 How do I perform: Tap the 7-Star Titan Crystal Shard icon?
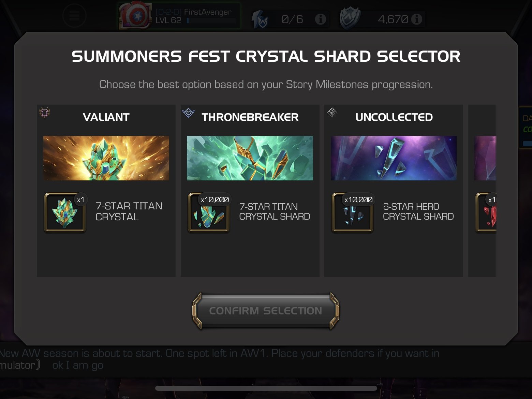click(x=209, y=212)
